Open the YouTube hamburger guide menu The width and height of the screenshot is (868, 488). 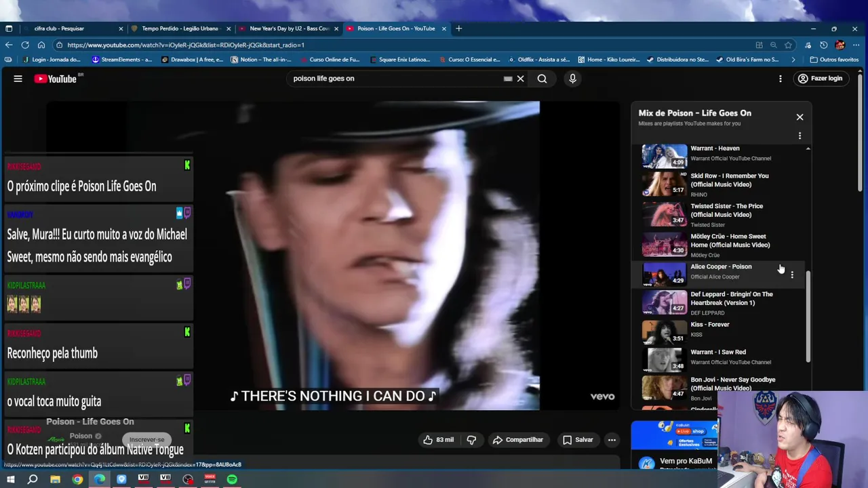(x=18, y=79)
